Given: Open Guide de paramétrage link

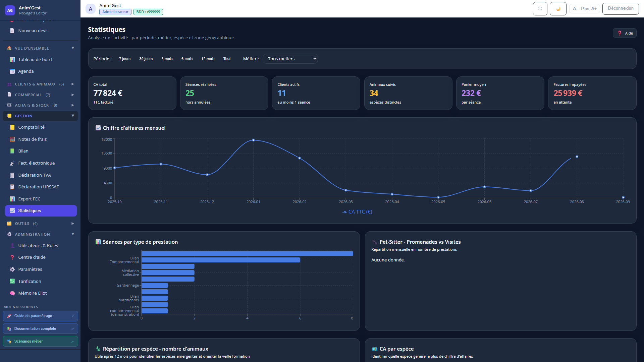Looking at the screenshot, I should point(40,316).
